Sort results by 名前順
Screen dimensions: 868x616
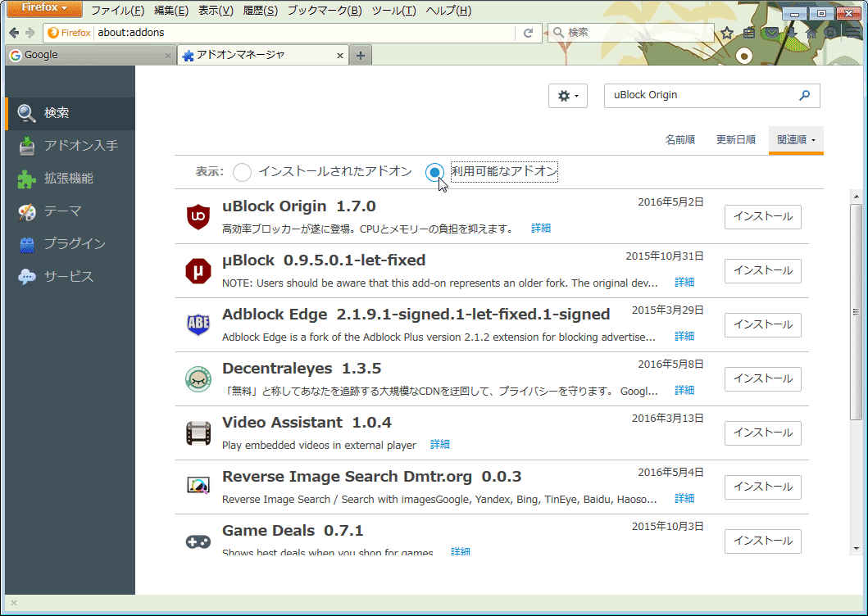(x=679, y=140)
